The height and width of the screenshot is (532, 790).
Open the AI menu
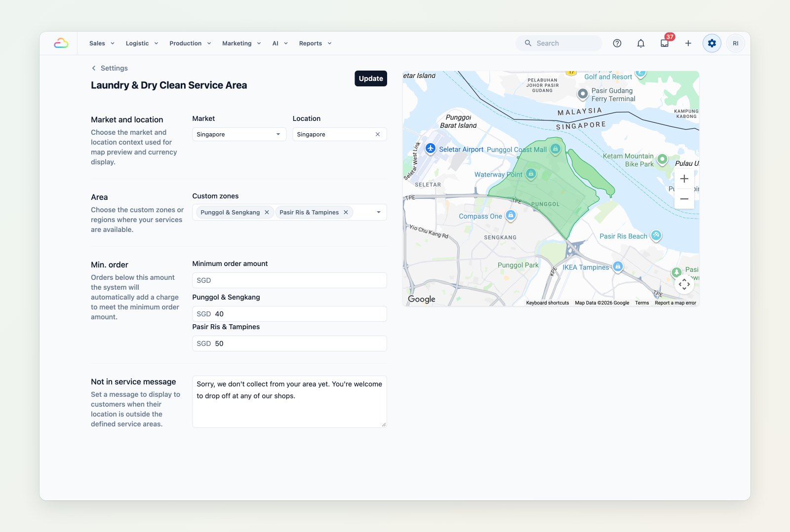(x=280, y=43)
